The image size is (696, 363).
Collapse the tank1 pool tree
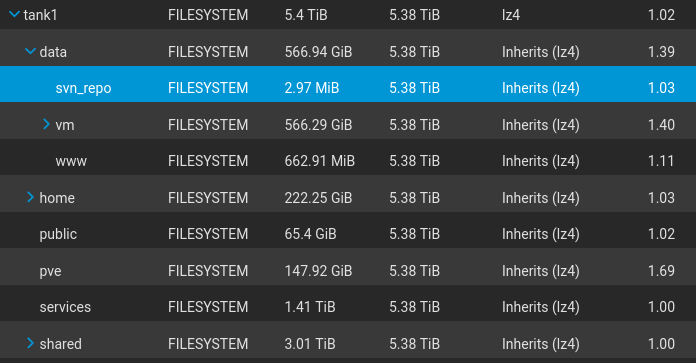coord(14,15)
